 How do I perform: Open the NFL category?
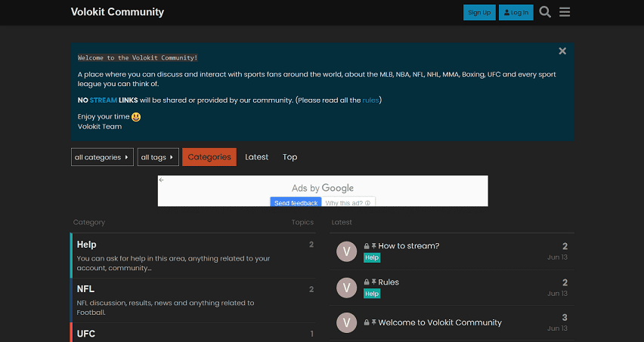(85, 289)
